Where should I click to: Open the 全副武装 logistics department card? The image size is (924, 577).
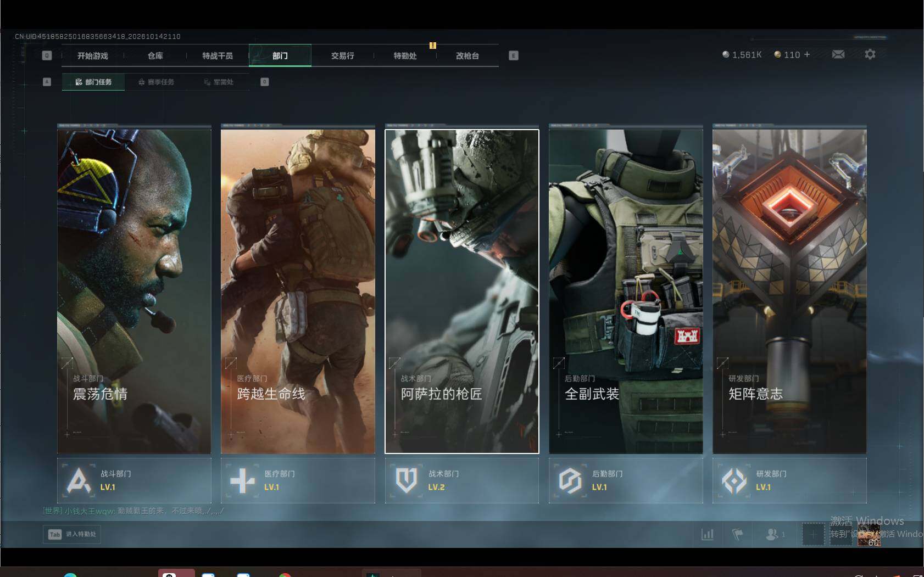click(x=626, y=292)
